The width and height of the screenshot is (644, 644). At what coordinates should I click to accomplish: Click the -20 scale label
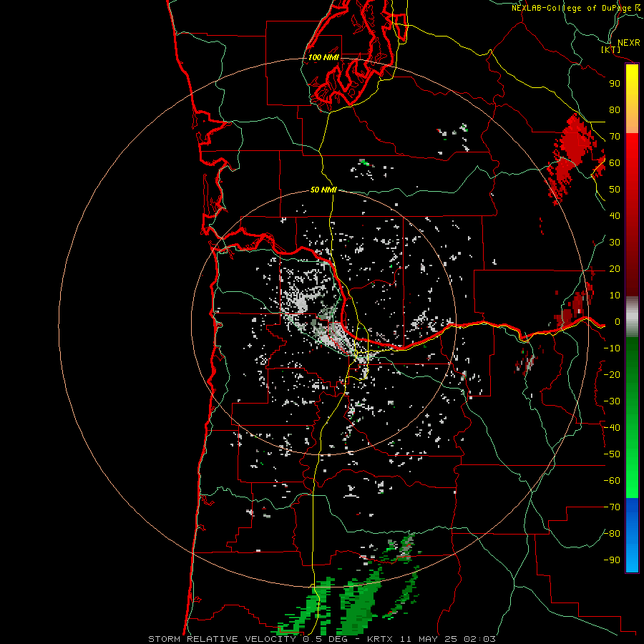(x=612, y=374)
